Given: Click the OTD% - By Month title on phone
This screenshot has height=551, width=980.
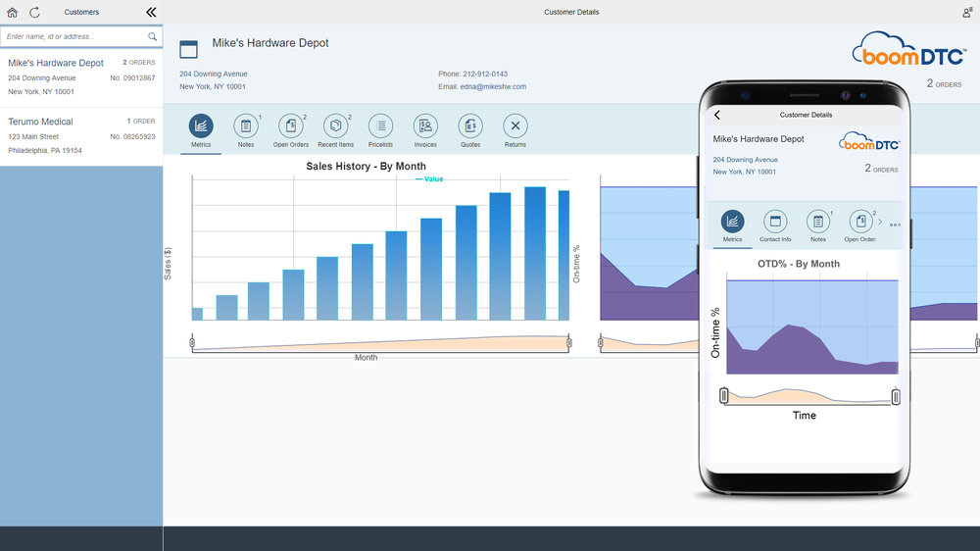Looking at the screenshot, I should [798, 264].
